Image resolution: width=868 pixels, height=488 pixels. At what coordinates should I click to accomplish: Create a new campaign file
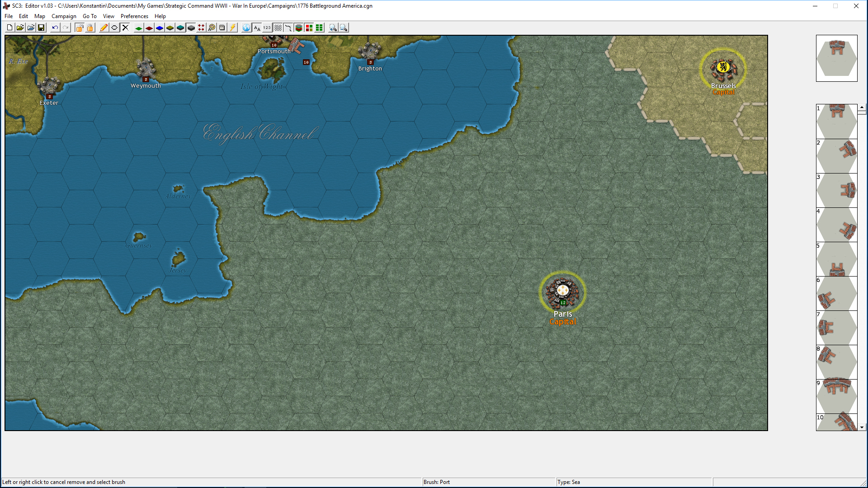click(9, 28)
